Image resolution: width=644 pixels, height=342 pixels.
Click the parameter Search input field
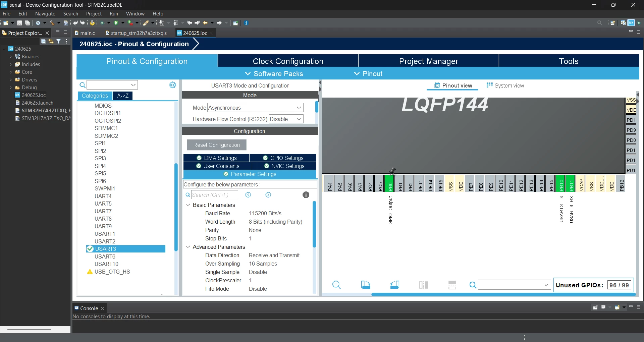[x=214, y=195]
